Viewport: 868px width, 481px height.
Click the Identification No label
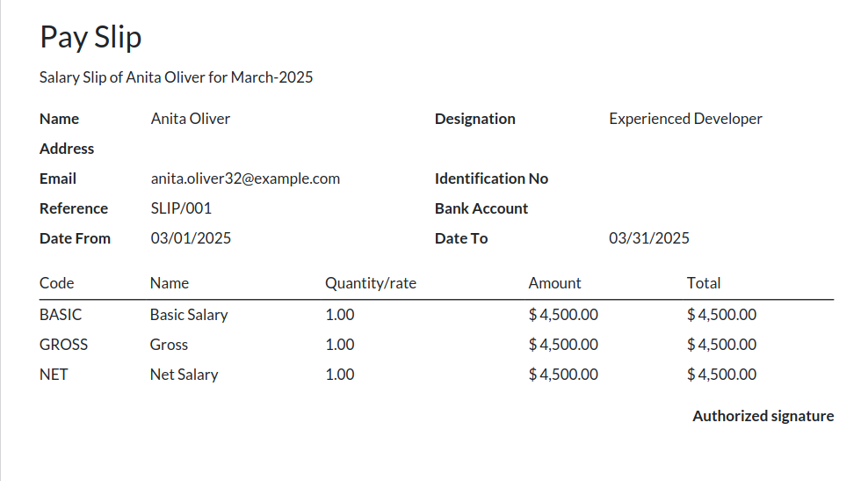[491, 179]
